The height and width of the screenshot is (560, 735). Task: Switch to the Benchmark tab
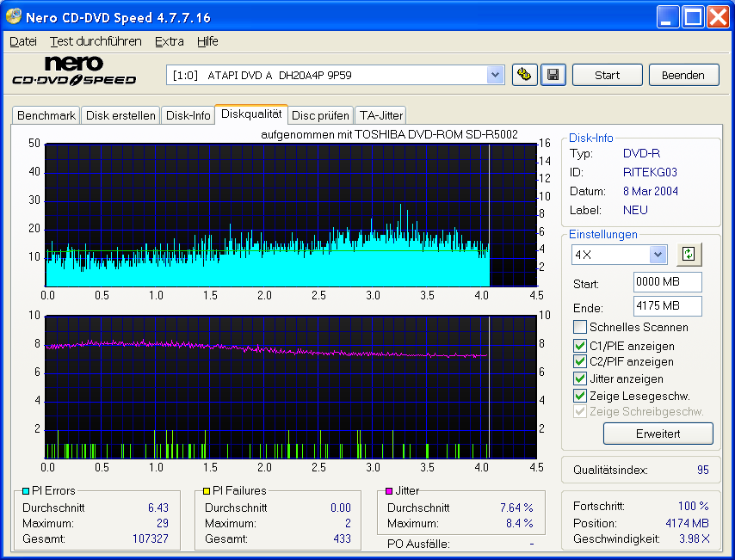46,115
